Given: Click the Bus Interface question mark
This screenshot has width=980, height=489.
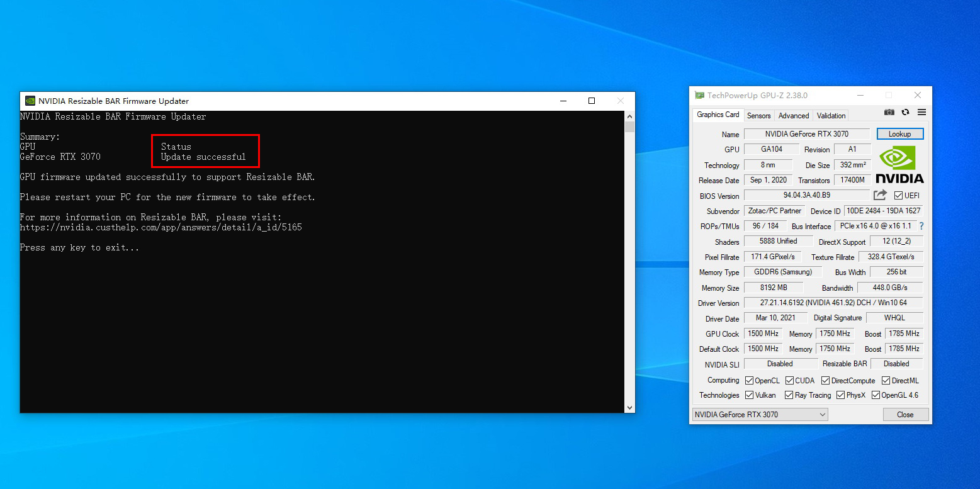Looking at the screenshot, I should click(x=921, y=226).
